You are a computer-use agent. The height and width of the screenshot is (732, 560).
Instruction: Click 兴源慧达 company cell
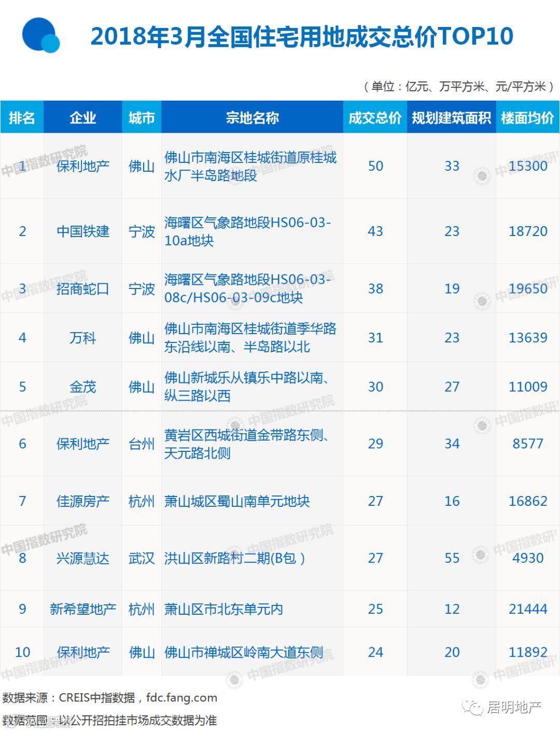click(83, 558)
